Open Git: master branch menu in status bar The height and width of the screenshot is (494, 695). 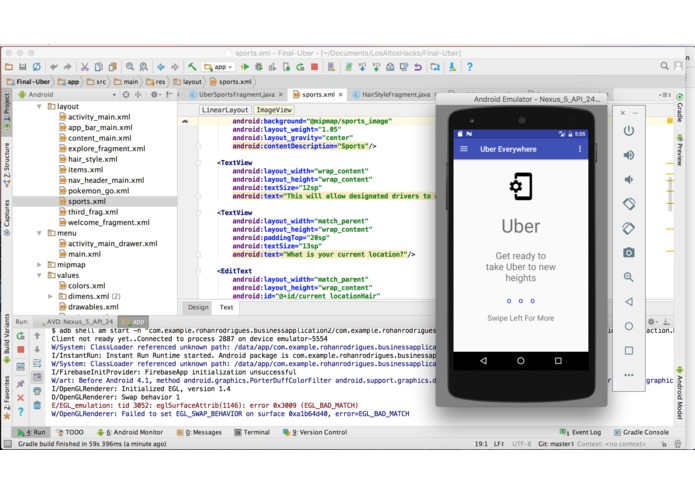[x=556, y=443]
